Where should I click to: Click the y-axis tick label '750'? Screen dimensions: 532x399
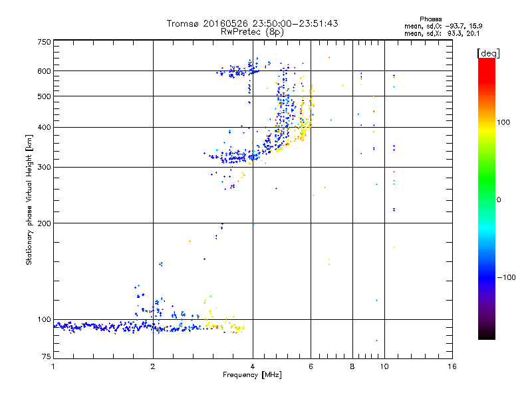[x=44, y=42]
